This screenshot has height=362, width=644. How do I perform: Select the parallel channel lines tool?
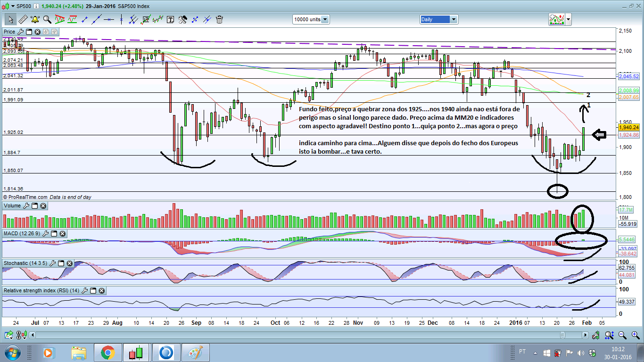click(133, 19)
